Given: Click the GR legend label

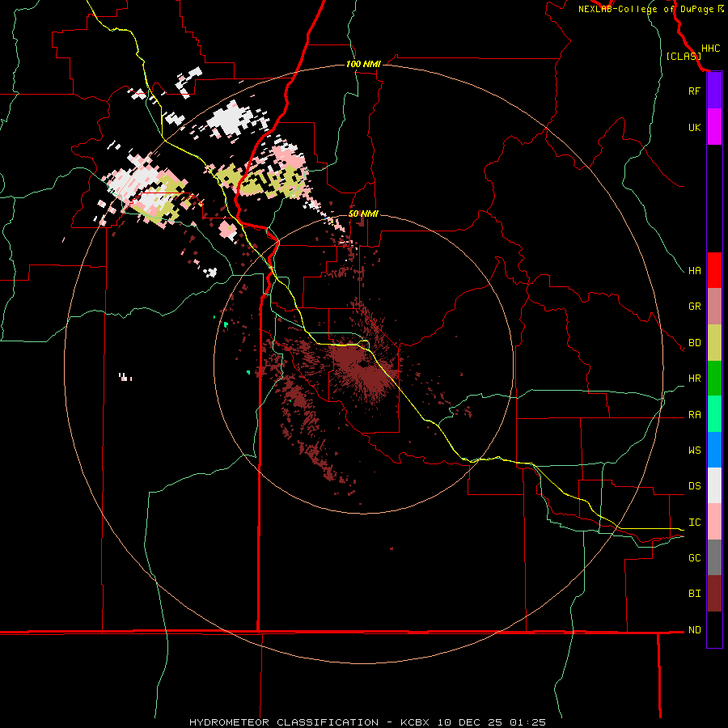Looking at the screenshot, I should pos(694,307).
